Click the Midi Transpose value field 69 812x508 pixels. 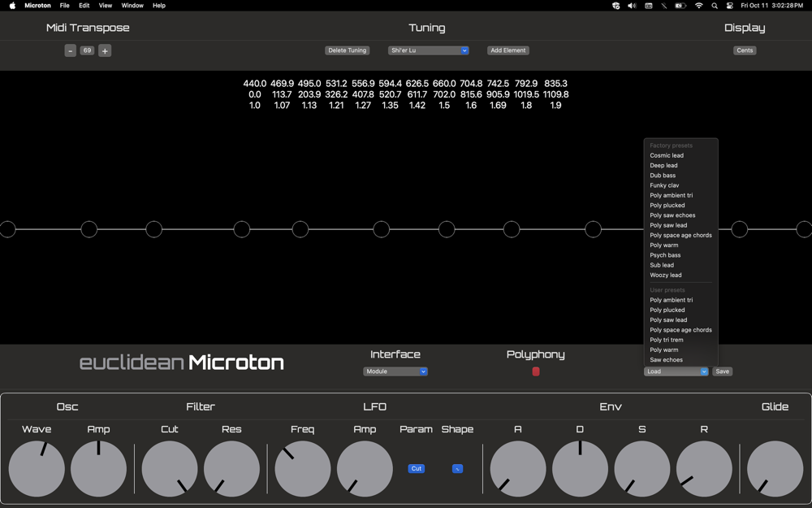(87, 50)
